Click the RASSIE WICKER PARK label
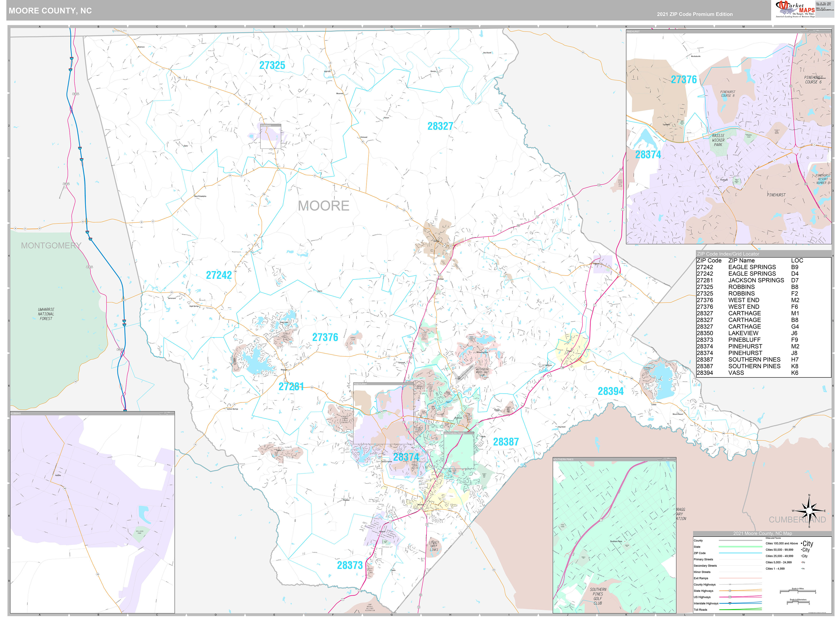 click(718, 140)
